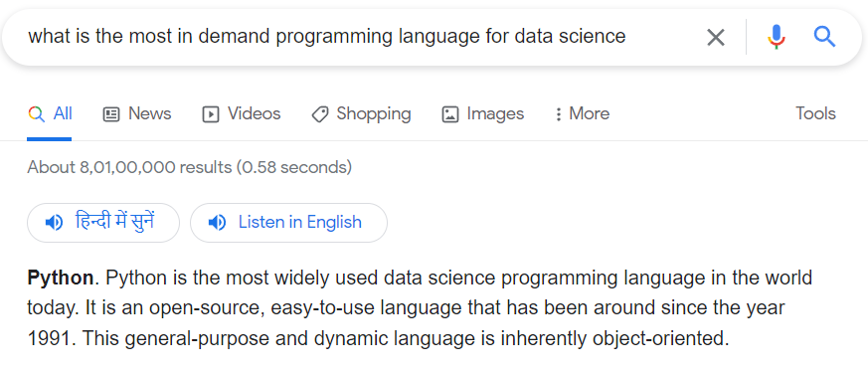This screenshot has height=374, width=868.
Task: Clear the search query with X icon
Action: click(715, 37)
